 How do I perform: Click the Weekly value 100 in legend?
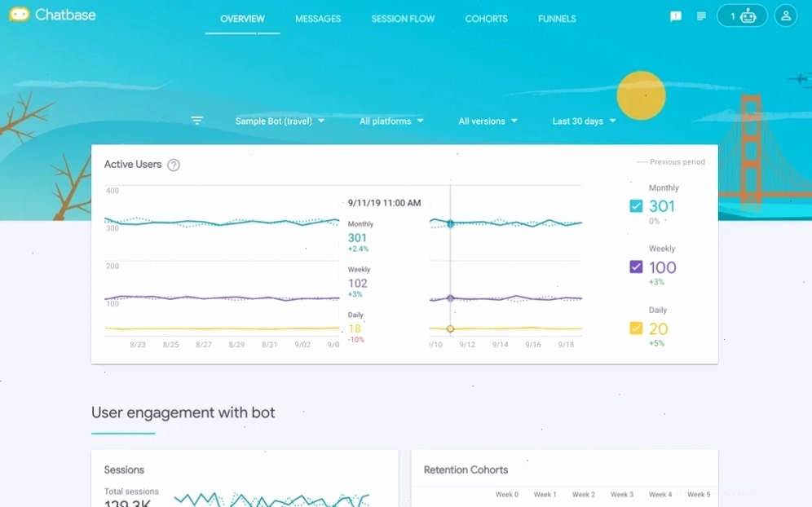coord(662,267)
